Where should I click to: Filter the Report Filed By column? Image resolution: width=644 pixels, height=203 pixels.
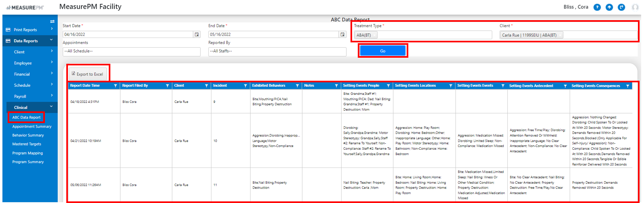click(x=167, y=86)
